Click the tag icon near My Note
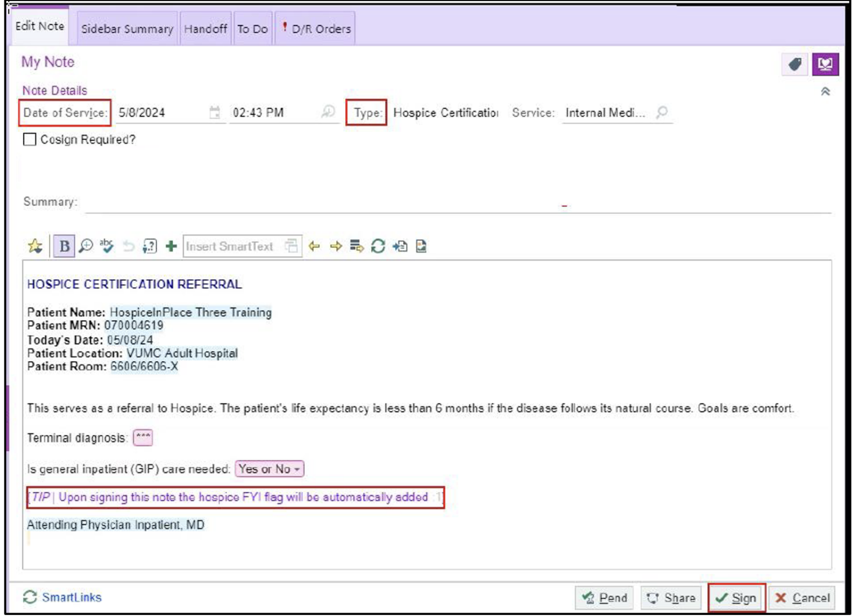This screenshot has width=856, height=616. (795, 65)
